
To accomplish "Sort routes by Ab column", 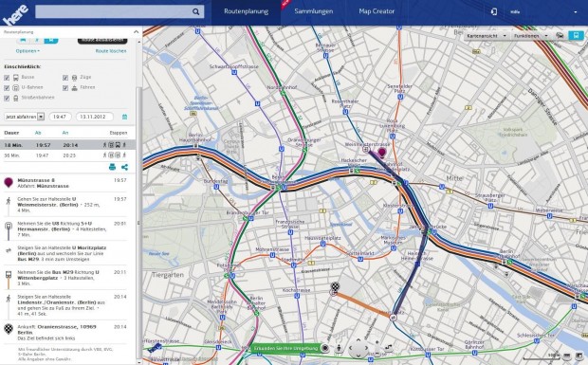I will (x=38, y=133).
